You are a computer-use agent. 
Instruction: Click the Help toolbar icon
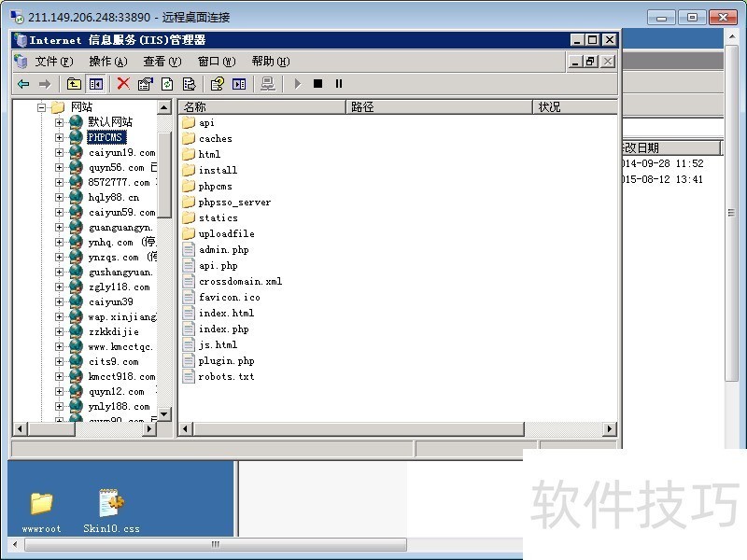(217, 84)
